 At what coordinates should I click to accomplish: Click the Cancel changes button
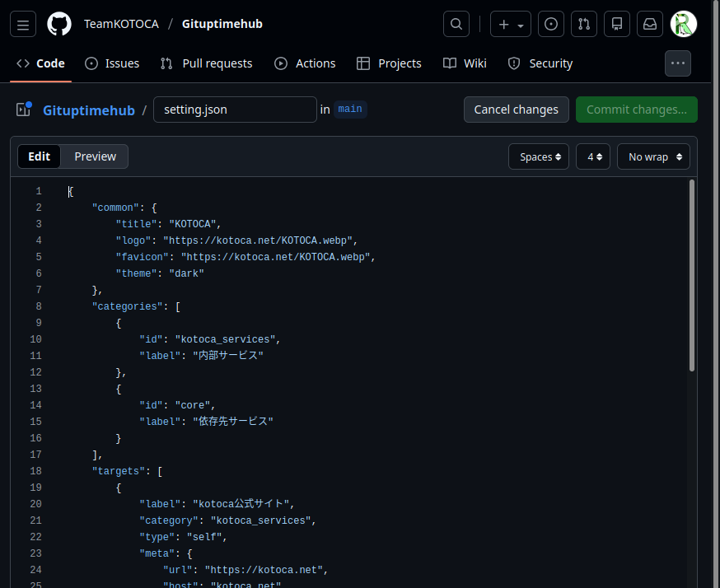click(516, 110)
